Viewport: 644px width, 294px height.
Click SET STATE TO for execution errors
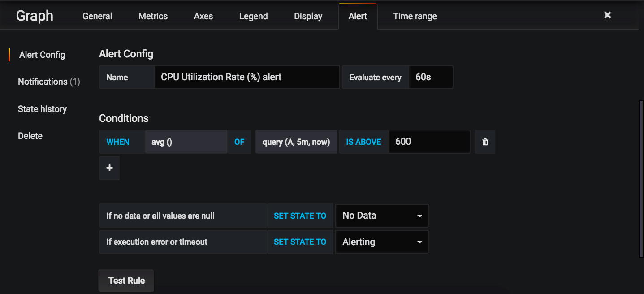click(300, 242)
